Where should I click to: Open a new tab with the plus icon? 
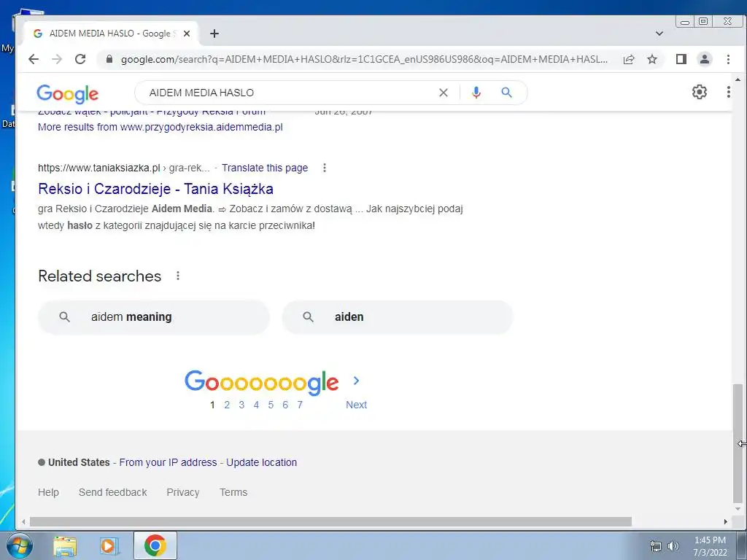214,34
